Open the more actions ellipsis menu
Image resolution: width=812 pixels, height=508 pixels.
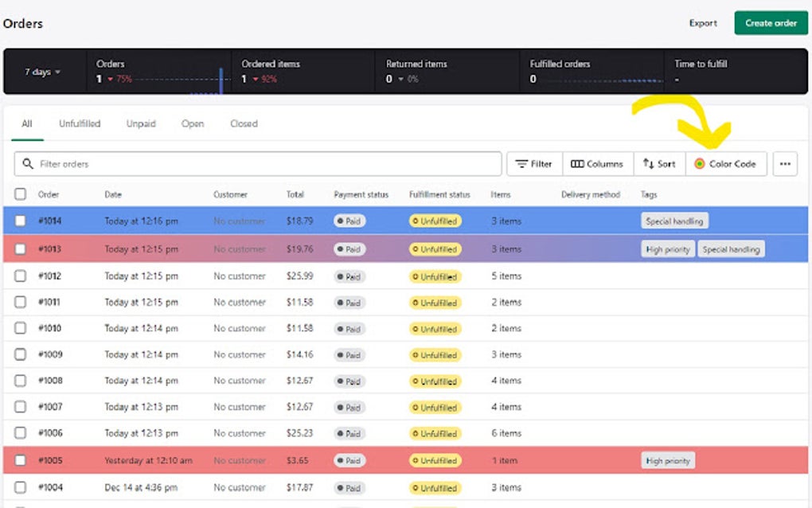[785, 163]
